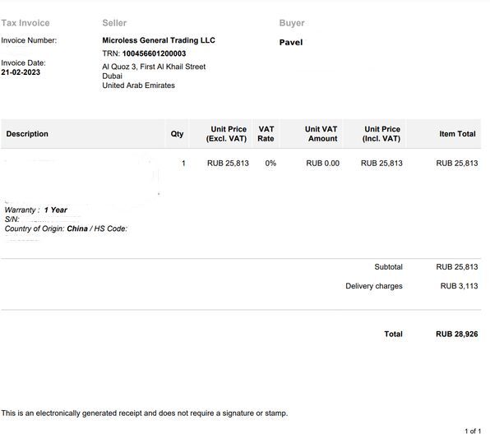Click the Item Total column header
490x448 pixels.
tap(457, 134)
